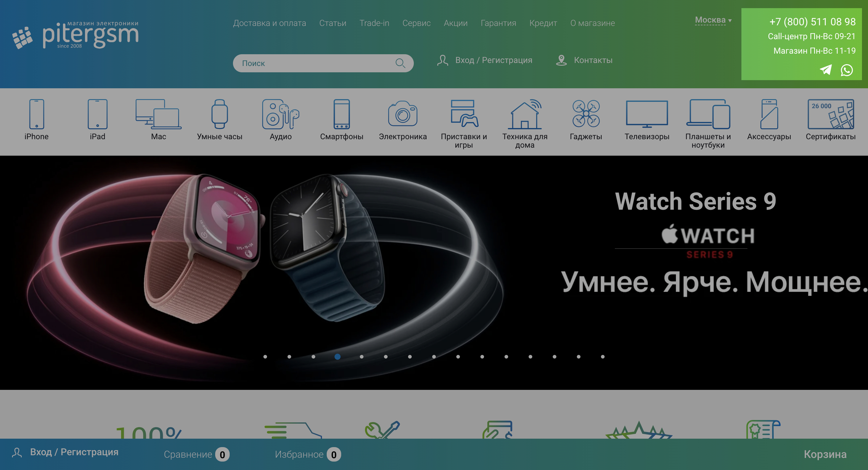Click the Telegram icon in header
The height and width of the screenshot is (470, 868).
coord(826,70)
